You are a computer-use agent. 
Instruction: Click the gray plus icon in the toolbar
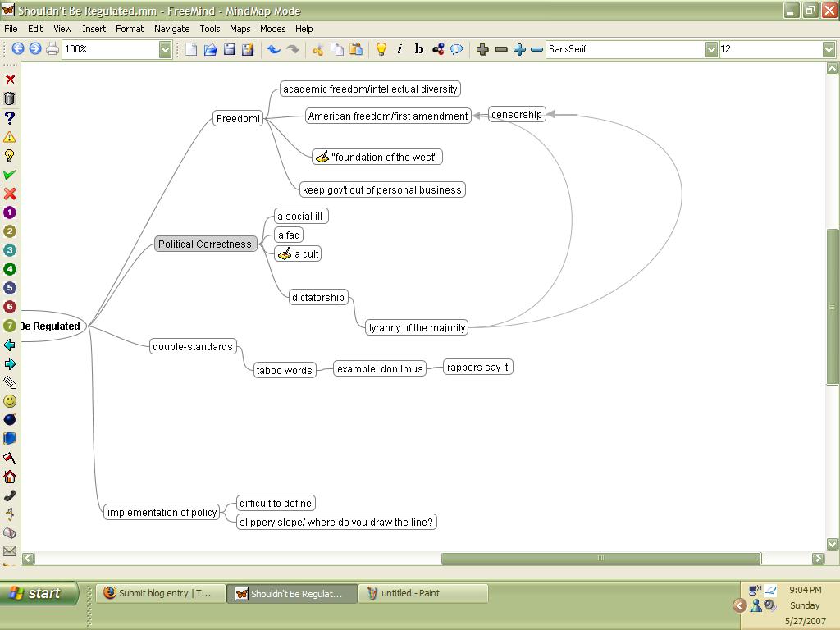(x=482, y=50)
